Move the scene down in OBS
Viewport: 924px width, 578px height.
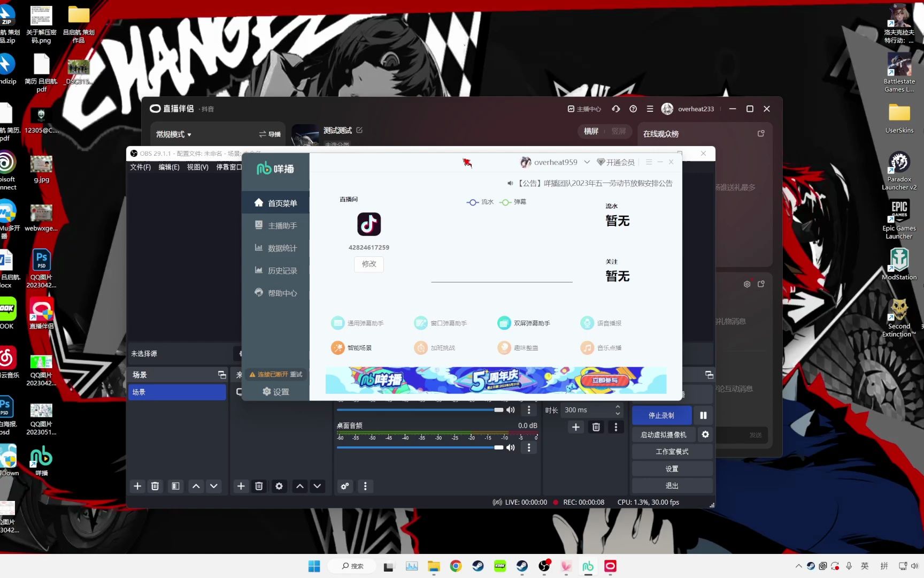[x=214, y=486]
